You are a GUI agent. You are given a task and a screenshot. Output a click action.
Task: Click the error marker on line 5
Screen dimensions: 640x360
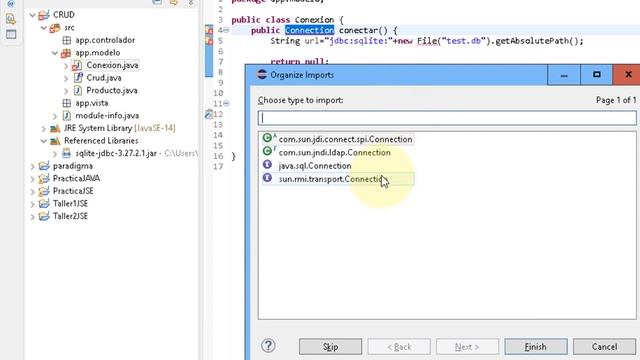[209, 40]
